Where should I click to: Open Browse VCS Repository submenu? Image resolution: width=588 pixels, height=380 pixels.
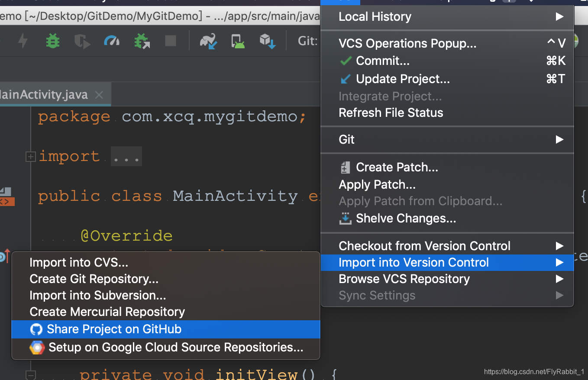click(447, 279)
